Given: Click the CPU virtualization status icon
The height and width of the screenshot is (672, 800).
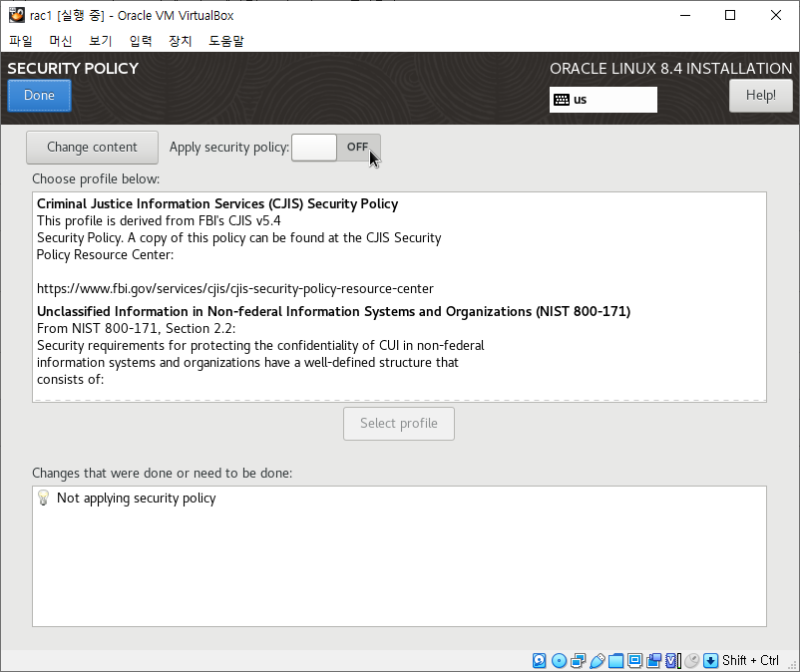Looking at the screenshot, I should (673, 661).
